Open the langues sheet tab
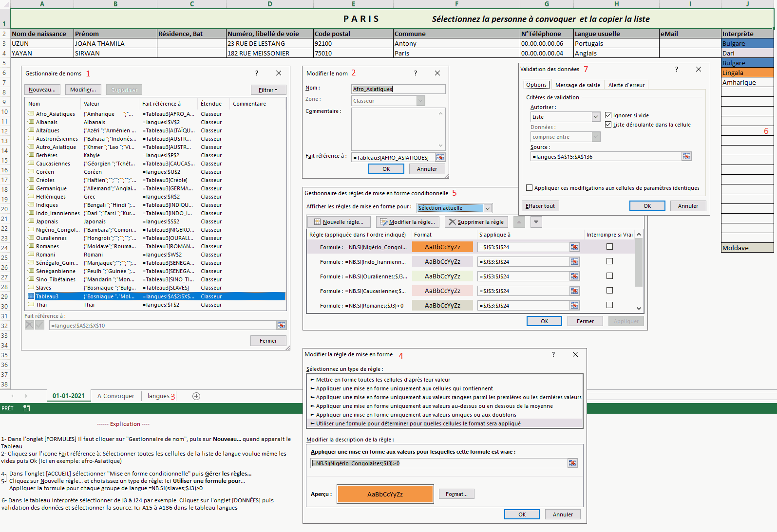Image resolution: width=777 pixels, height=532 pixels. 158,396
